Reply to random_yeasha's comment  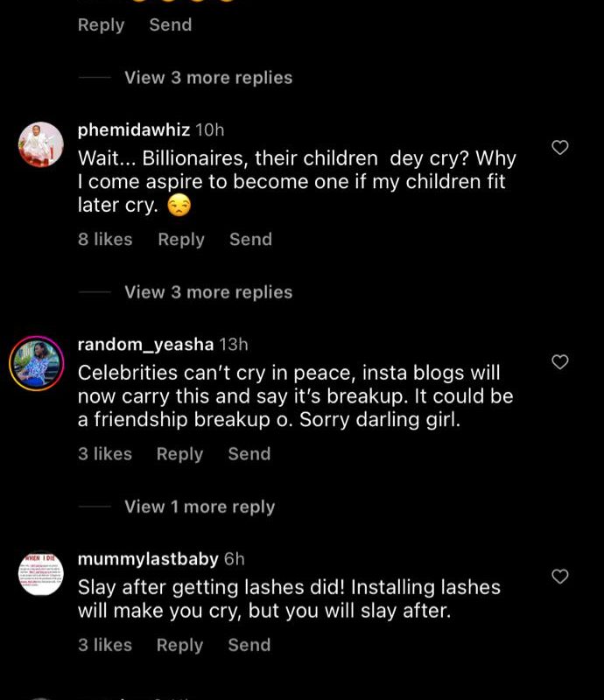179,453
